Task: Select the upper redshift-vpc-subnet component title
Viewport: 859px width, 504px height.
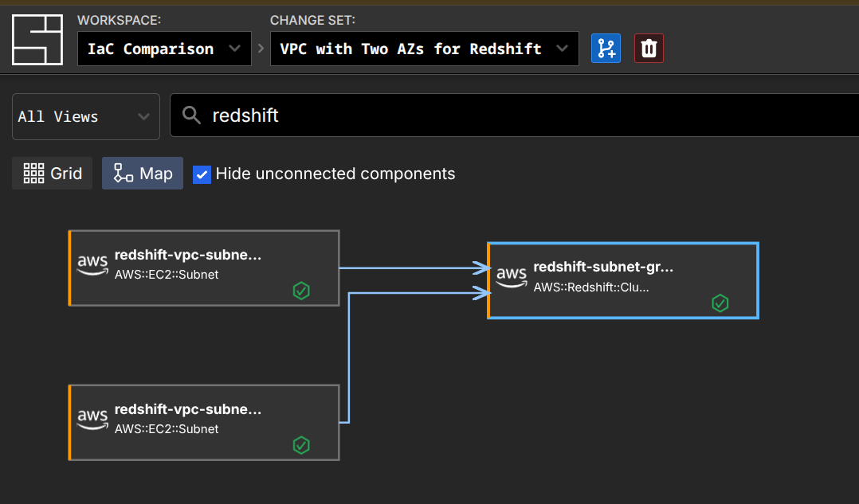Action: (x=188, y=255)
